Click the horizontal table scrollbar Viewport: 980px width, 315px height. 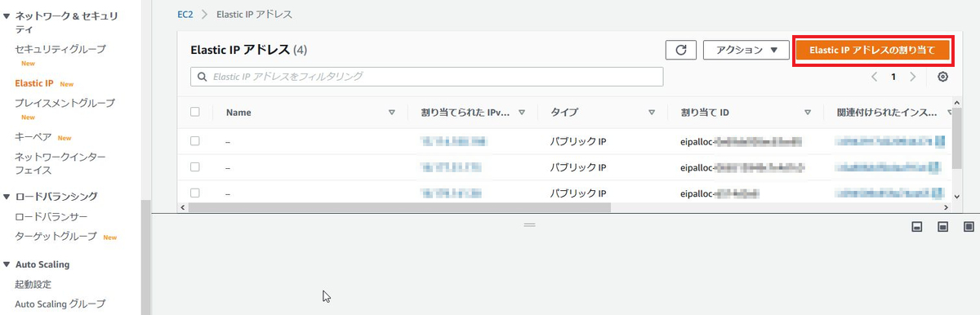pyautogui.click(x=400, y=207)
